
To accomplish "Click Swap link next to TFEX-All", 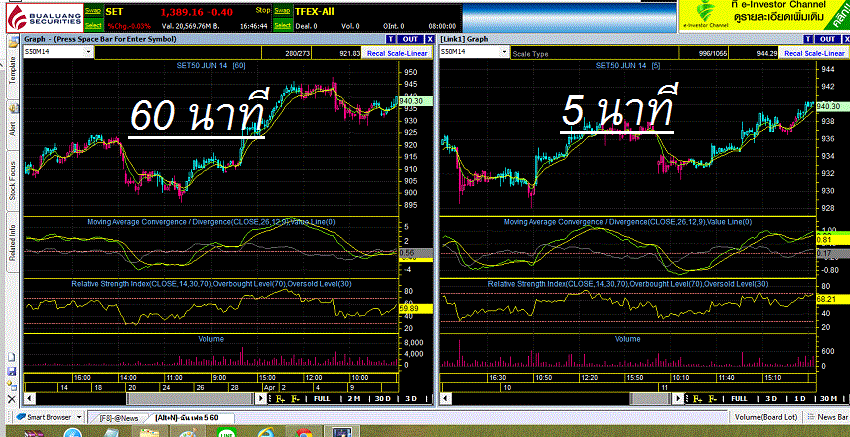I will (x=282, y=10).
